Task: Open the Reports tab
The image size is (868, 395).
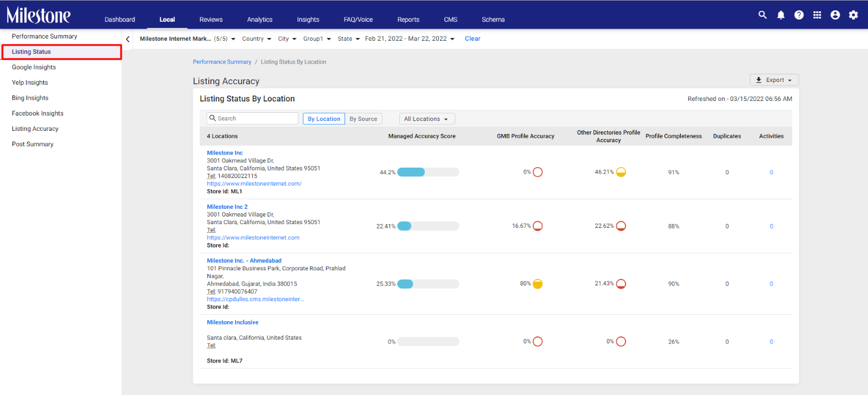Action: pyautogui.click(x=409, y=20)
